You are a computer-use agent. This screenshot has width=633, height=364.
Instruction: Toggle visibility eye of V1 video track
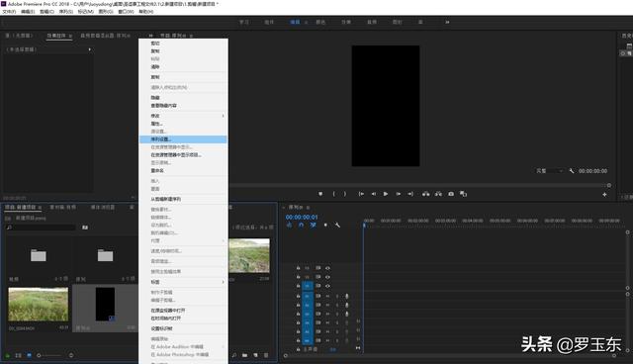click(x=327, y=286)
